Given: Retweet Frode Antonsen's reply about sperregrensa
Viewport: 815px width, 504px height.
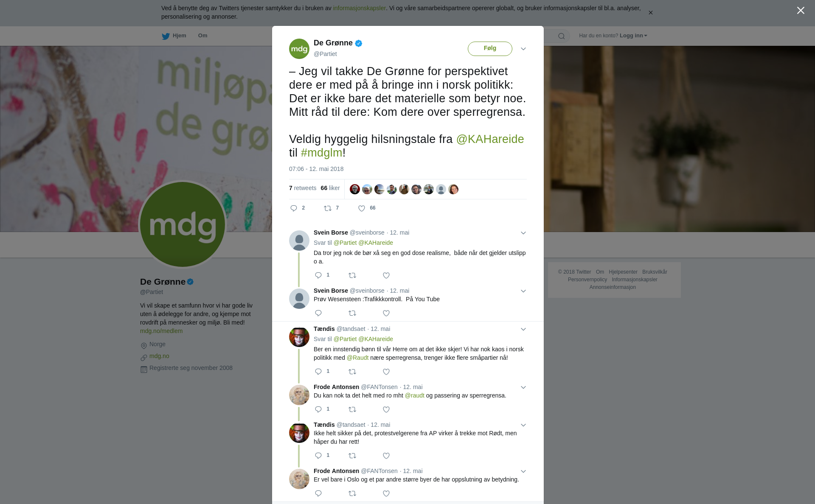Looking at the screenshot, I should tap(352, 409).
